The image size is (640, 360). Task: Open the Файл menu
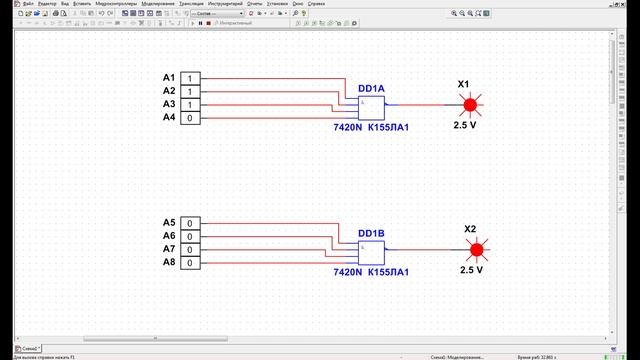click(x=28, y=4)
